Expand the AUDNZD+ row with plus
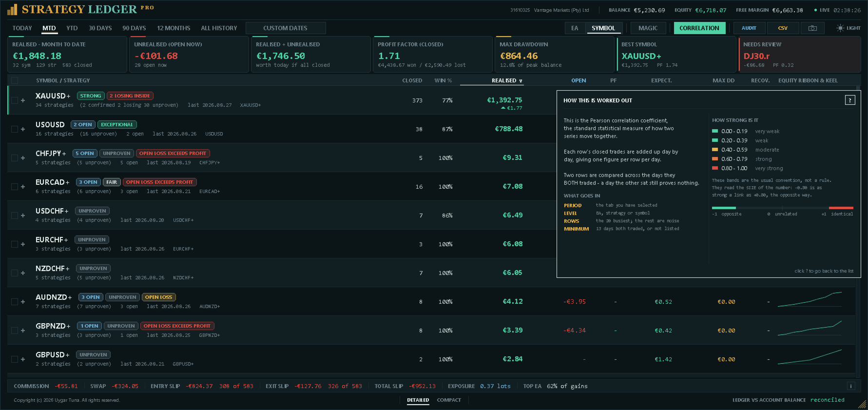Viewport: 868px width, 410px height. coord(23,302)
